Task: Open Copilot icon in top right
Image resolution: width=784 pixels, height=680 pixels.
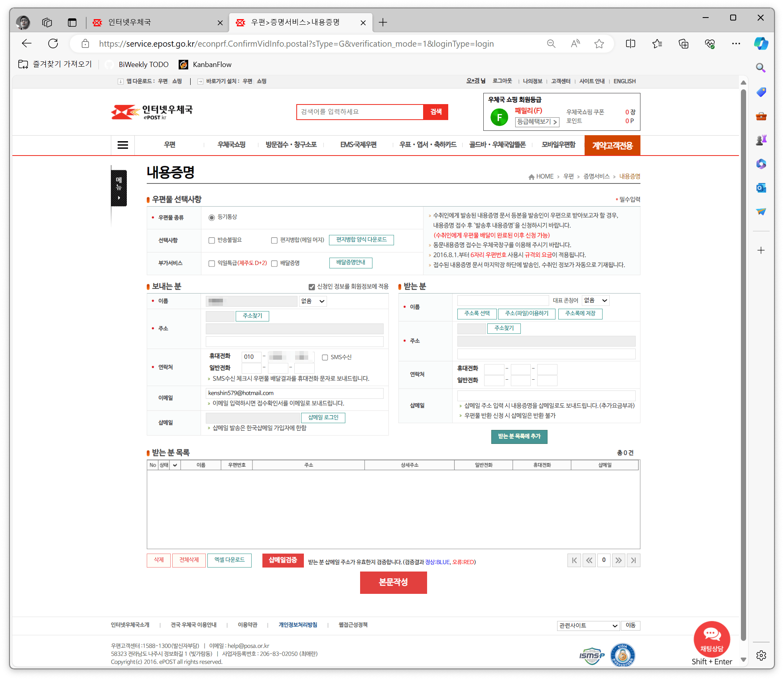Action: [761, 43]
